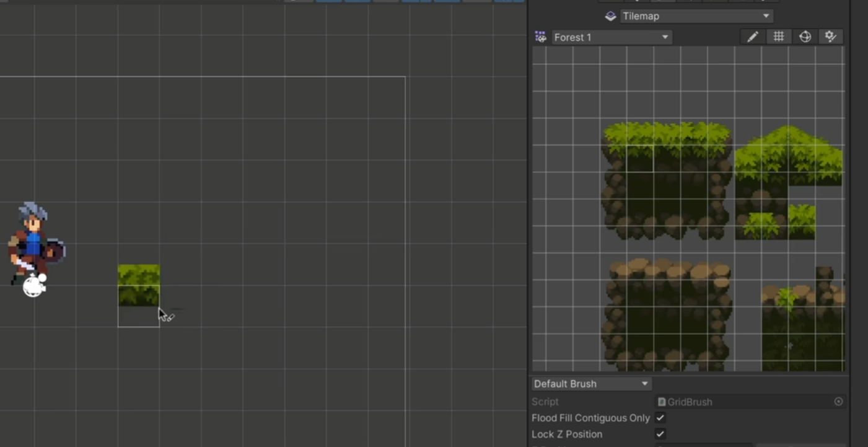
Task: Open the active Tilemap target dropdown
Action: click(697, 16)
